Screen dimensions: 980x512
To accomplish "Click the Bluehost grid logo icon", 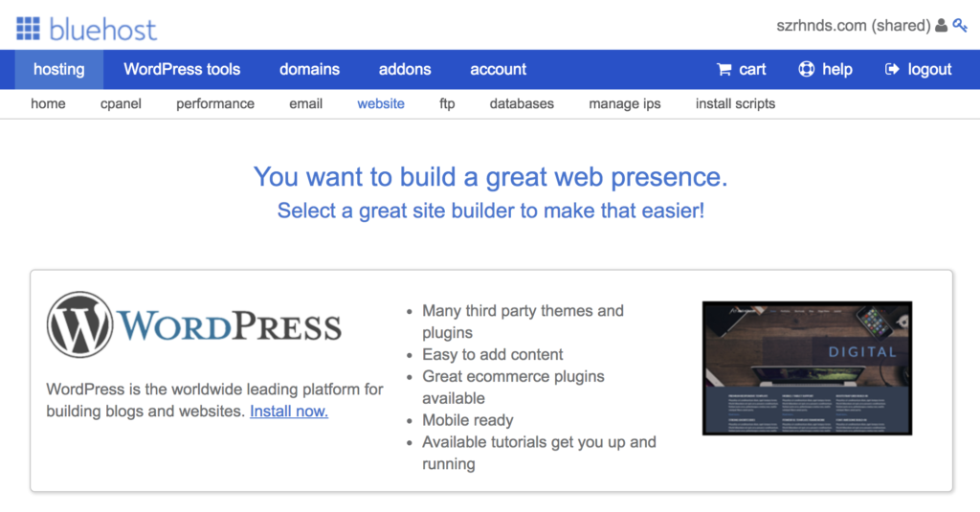I will tap(28, 29).
